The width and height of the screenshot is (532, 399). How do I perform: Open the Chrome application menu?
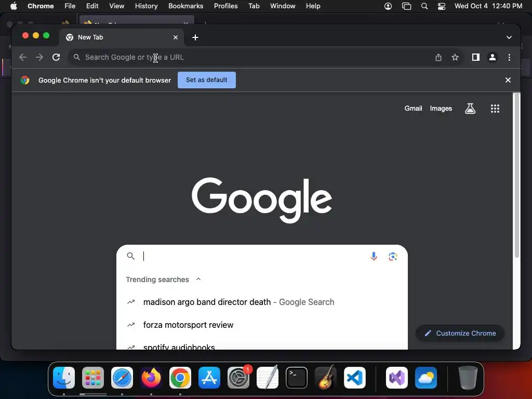point(41,6)
